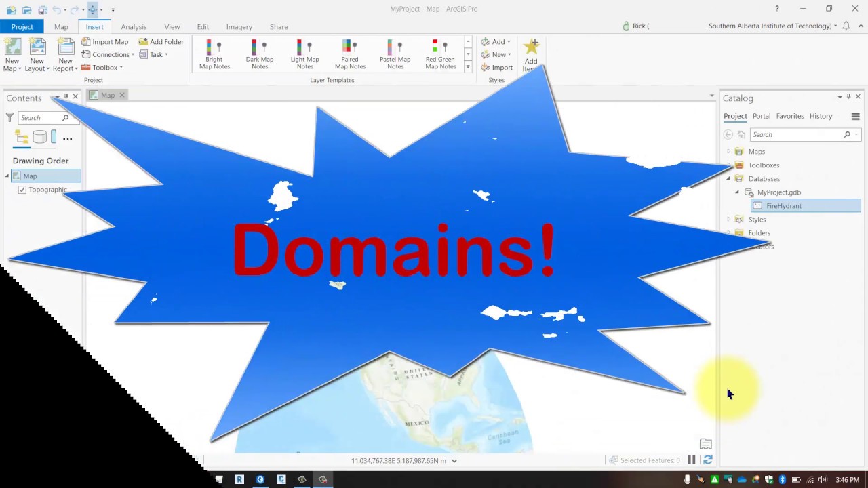Click the New Map button
This screenshot has width=868, height=488.
click(x=12, y=54)
